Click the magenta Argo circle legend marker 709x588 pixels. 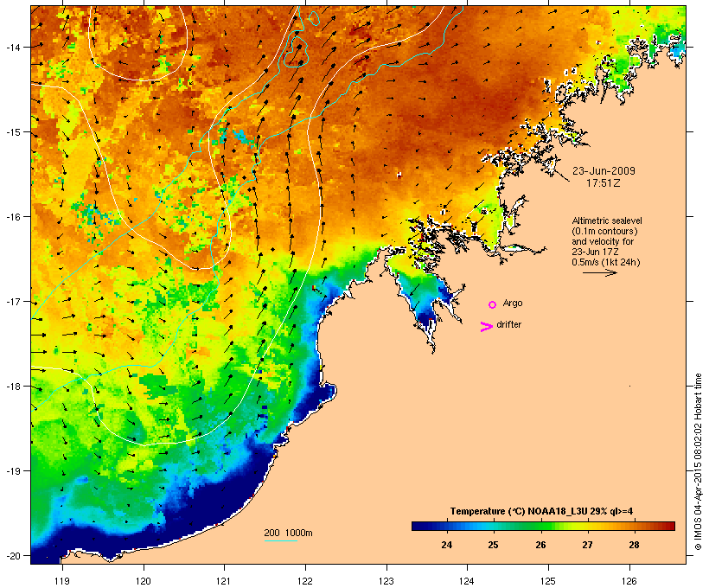pyautogui.click(x=493, y=304)
